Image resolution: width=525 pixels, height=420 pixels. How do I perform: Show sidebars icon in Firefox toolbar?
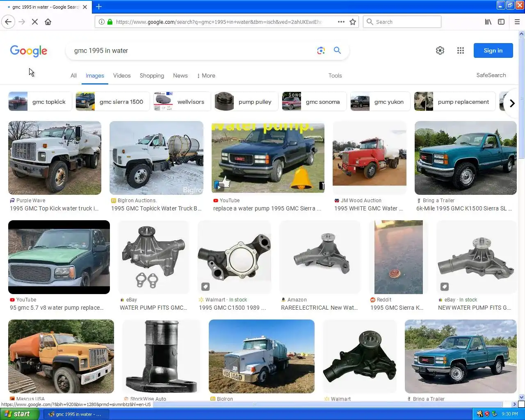(501, 22)
